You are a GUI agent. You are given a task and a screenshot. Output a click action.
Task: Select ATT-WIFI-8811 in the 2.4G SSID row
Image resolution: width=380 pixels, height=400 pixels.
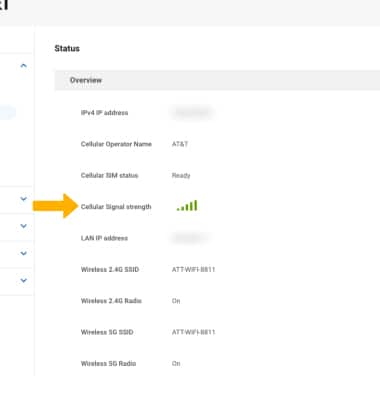point(193,269)
